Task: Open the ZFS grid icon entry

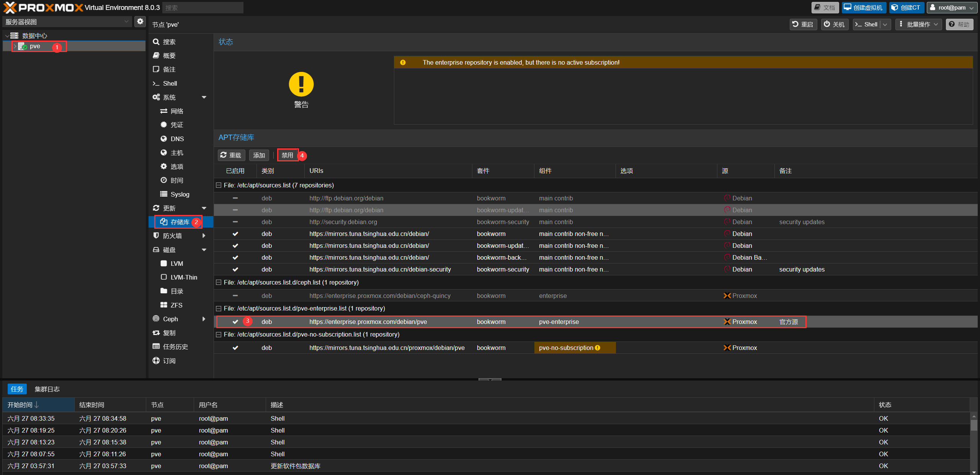Action: 164,305
